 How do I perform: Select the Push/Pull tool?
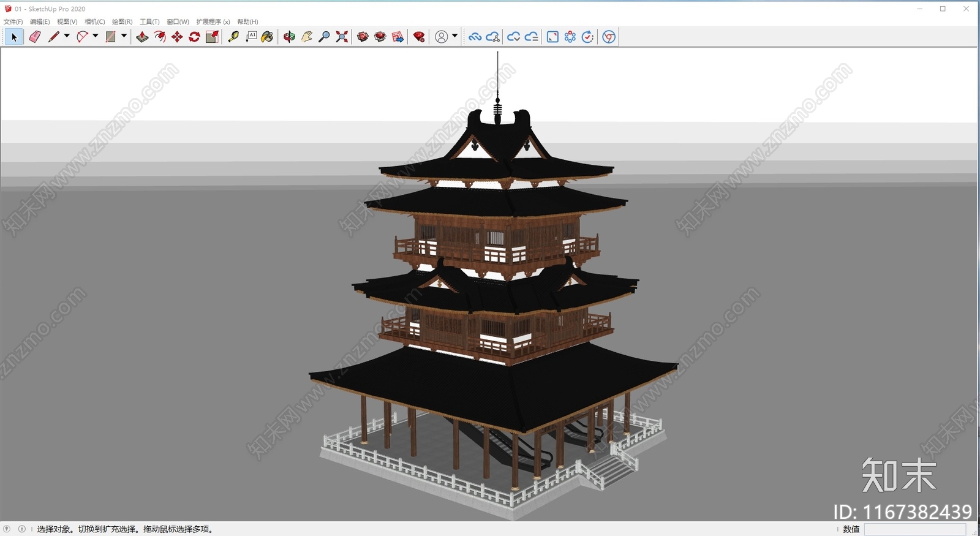point(142,37)
